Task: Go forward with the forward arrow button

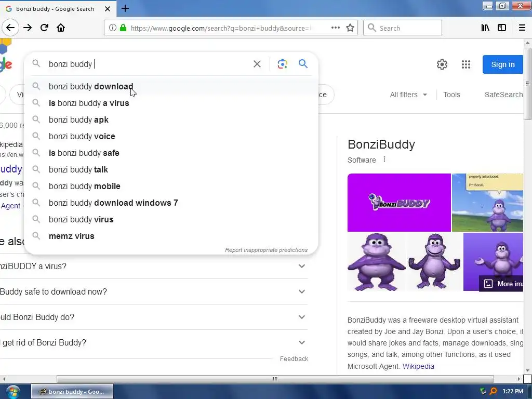Action: (28, 28)
